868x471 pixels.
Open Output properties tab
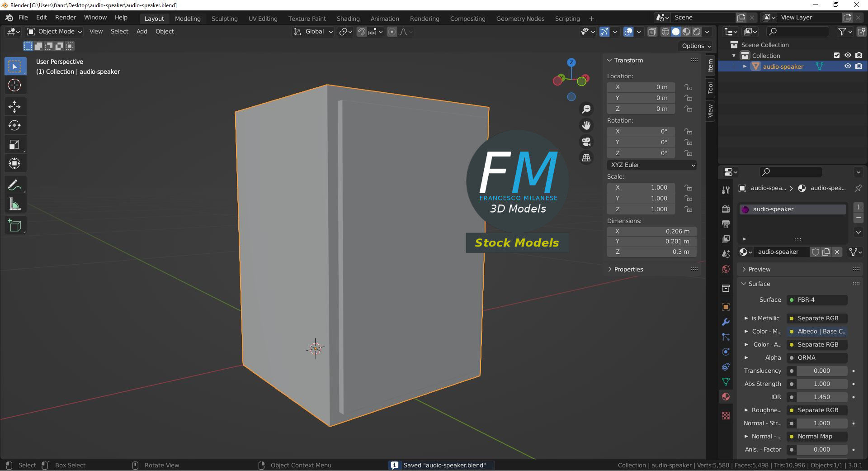pyautogui.click(x=726, y=224)
